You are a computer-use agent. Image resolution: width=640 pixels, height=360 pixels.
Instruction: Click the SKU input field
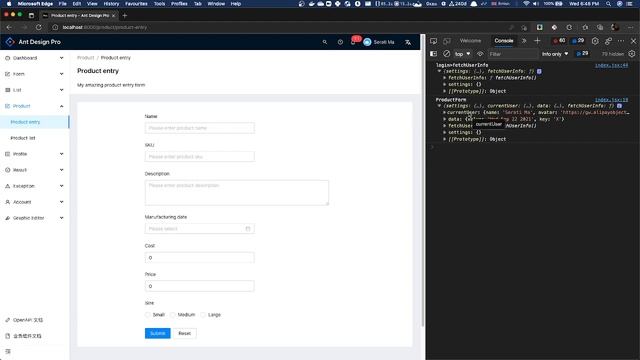[x=200, y=157]
